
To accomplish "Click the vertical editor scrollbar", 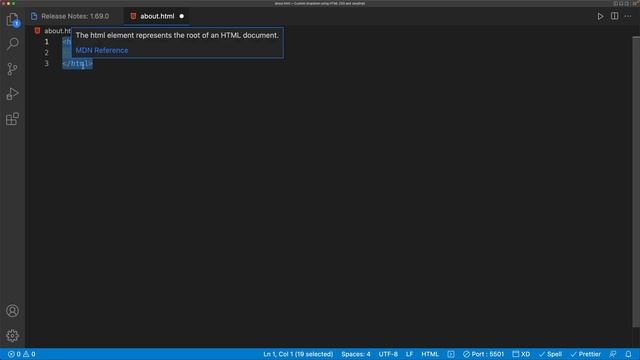I will click(636, 182).
